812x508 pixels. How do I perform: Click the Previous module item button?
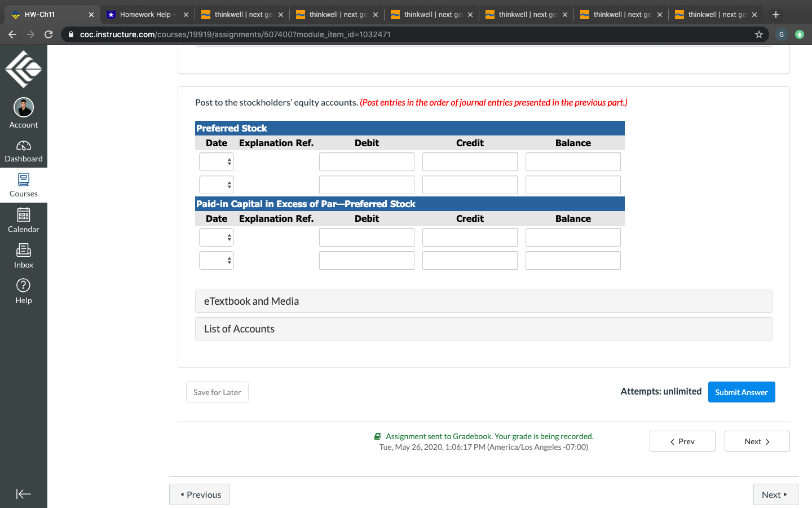click(x=199, y=494)
